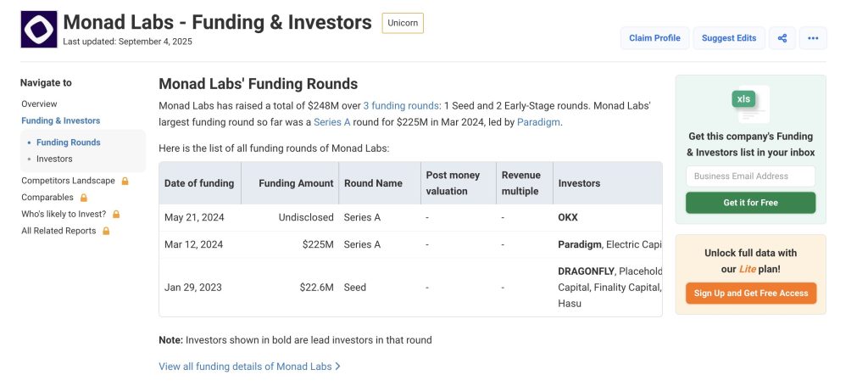Image resolution: width=868 pixels, height=386 pixels.
Task: Click lock icon next to Comparables
Action: tap(83, 198)
